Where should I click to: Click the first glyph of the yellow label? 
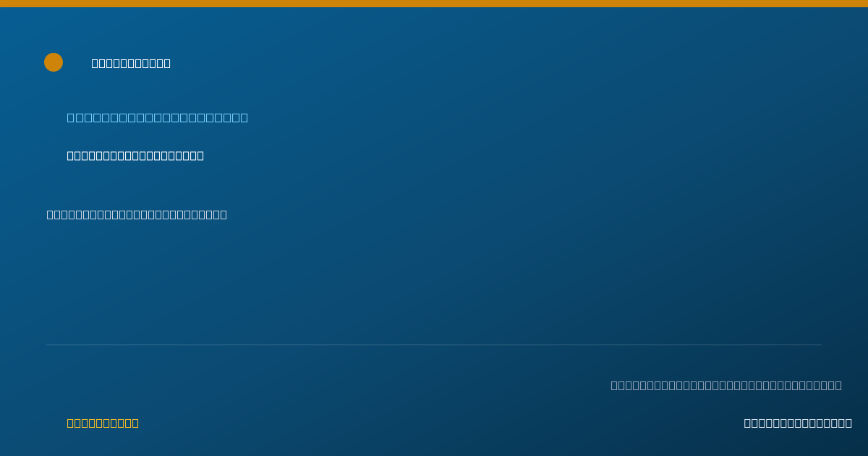click(x=70, y=423)
